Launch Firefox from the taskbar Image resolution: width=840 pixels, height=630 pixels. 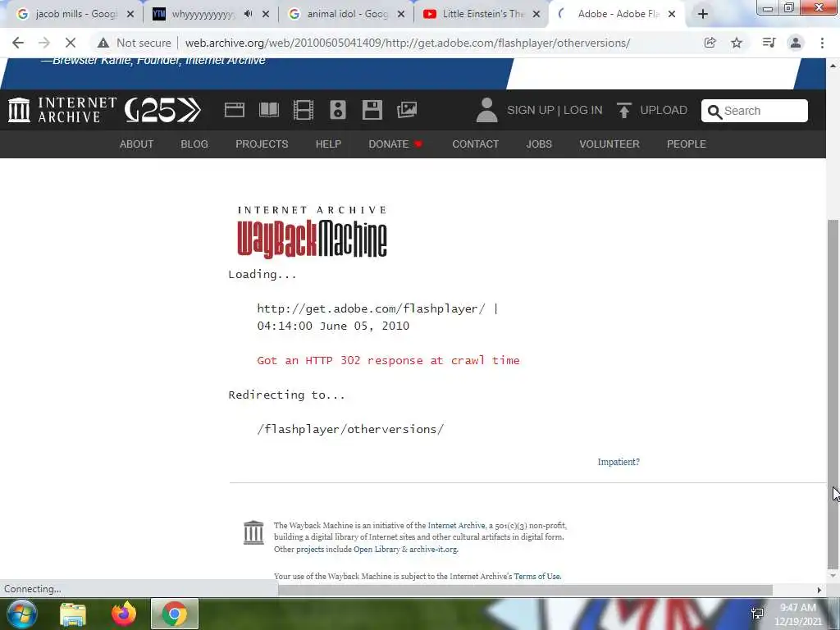pyautogui.click(x=124, y=614)
